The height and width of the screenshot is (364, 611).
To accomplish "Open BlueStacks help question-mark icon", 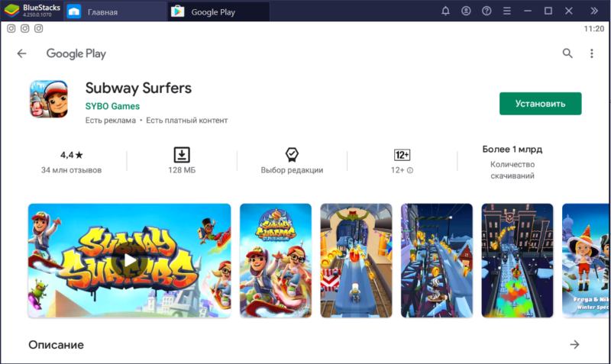I will click(487, 11).
